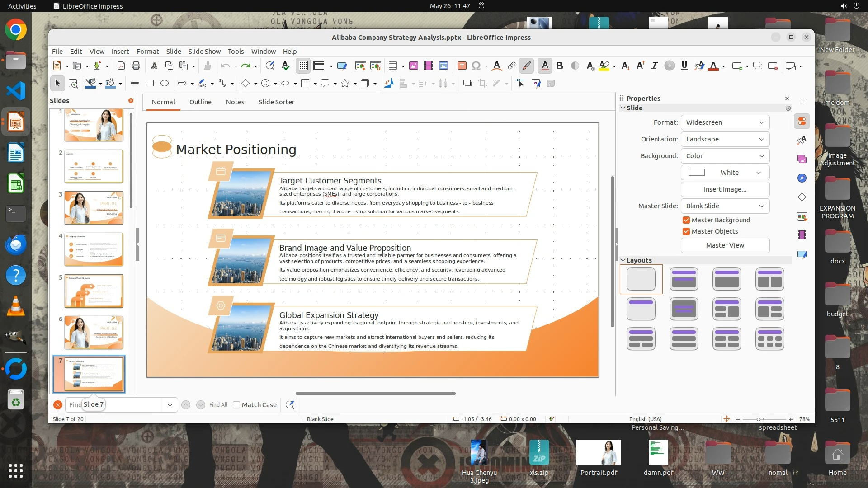Open the Format dropdown showing Widescreen

[725, 122]
